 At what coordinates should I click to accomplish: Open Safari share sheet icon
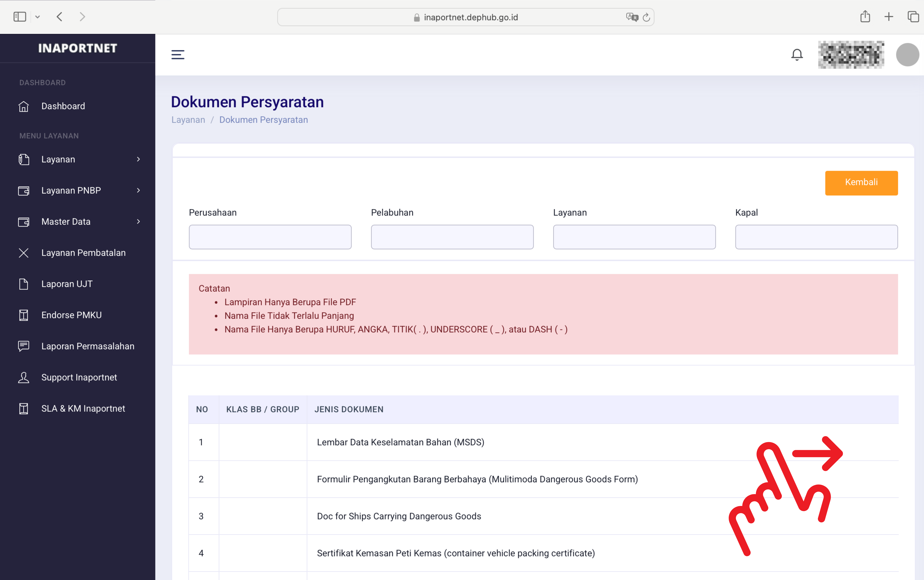pos(865,17)
